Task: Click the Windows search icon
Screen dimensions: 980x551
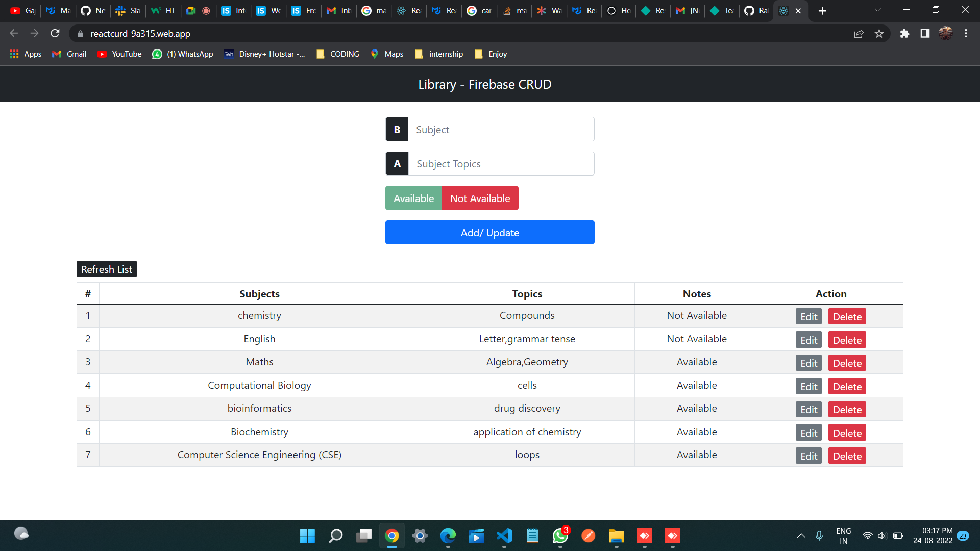Action: (336, 536)
